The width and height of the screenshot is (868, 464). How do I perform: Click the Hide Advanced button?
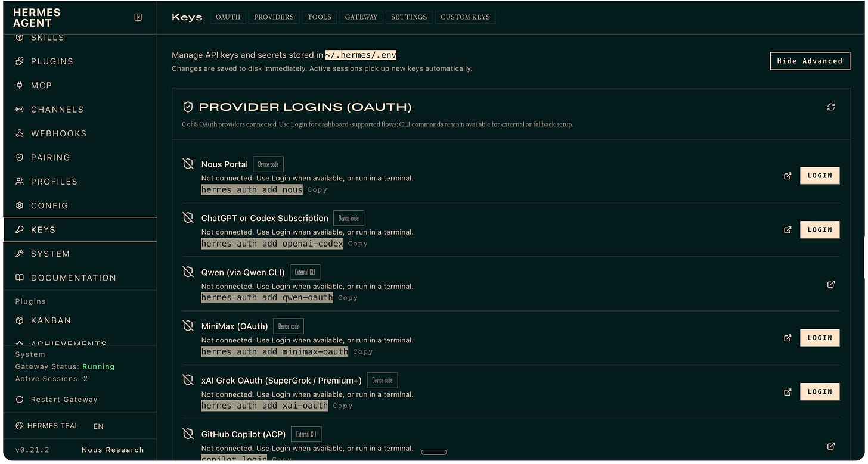tap(810, 61)
